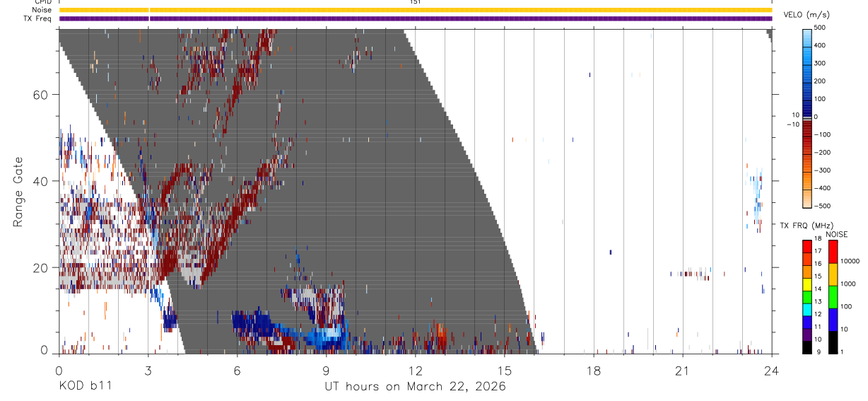Select the "Noise" label at top left
Screen dimensions: 868x401
tap(42, 10)
